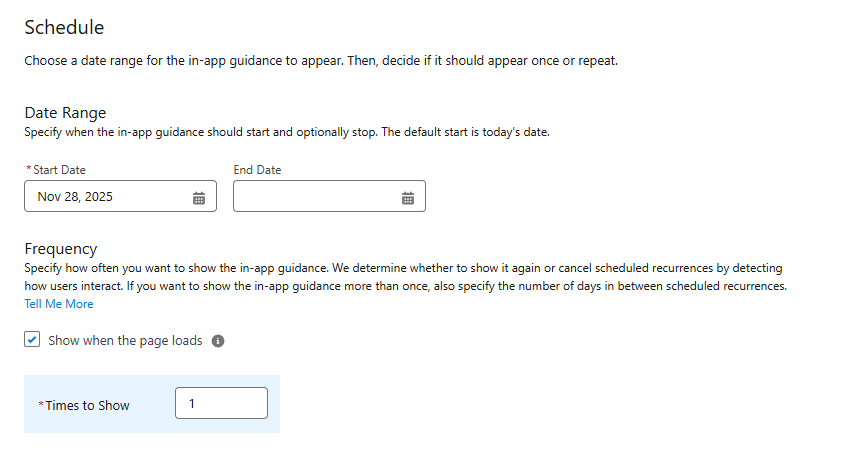842x475 pixels.
Task: Click into the empty End Date field
Action: 316,197
